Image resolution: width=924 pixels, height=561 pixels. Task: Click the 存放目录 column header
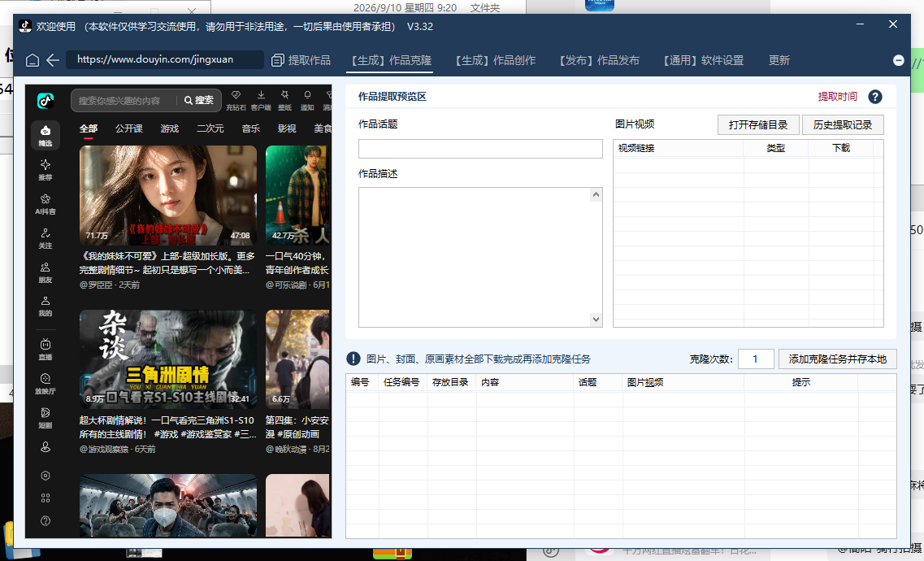450,382
